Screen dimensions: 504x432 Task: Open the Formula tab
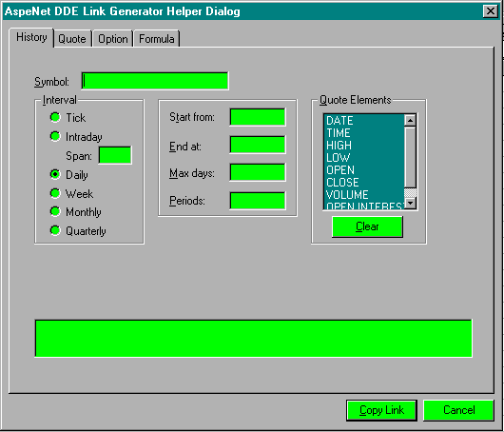[157, 39]
